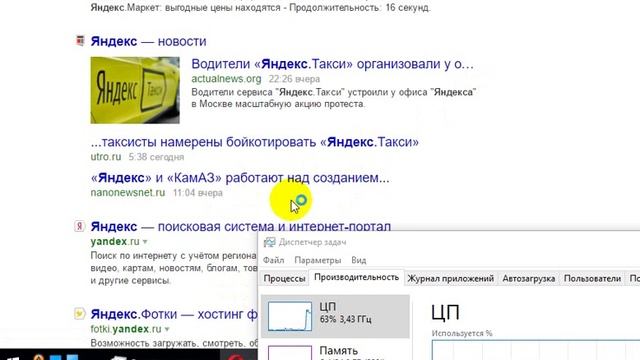
Task: Click the 22:26 вчера timestamp
Action: [x=294, y=79]
